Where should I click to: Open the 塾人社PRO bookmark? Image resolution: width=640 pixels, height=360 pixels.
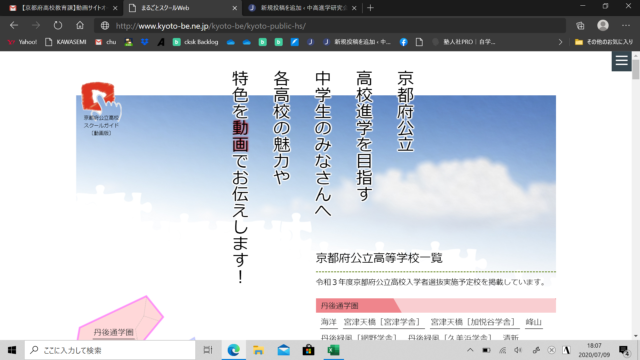click(464, 42)
